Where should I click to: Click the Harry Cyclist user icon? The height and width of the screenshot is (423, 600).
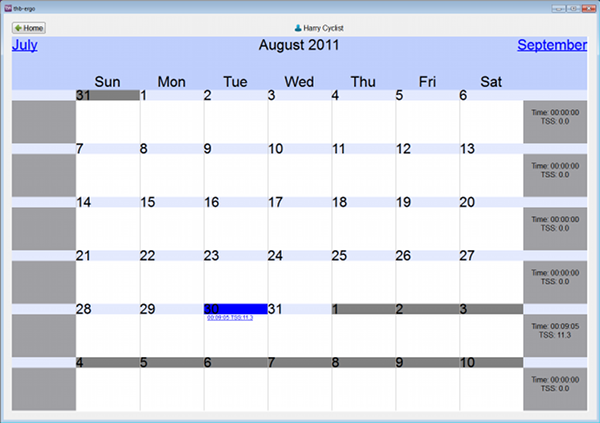point(298,28)
